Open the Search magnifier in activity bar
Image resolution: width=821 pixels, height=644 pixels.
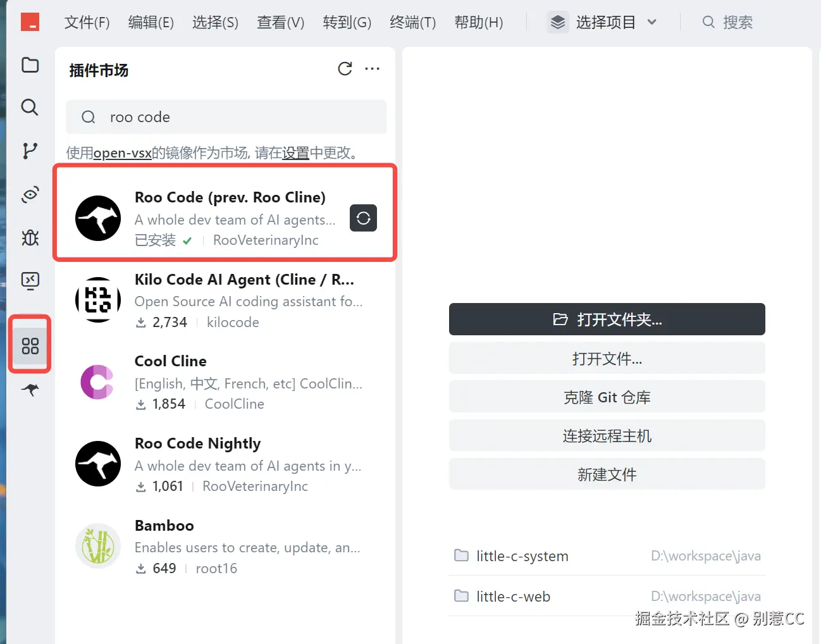pyautogui.click(x=30, y=107)
